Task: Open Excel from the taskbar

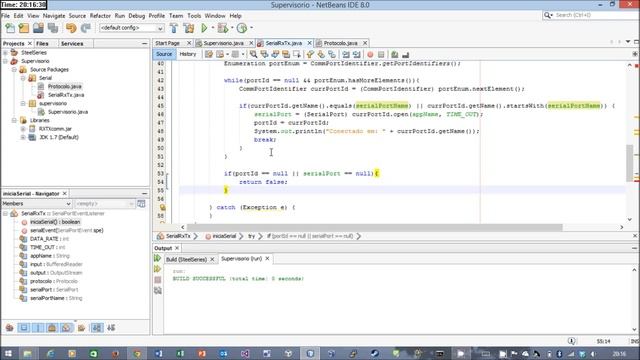Action: pos(180,353)
